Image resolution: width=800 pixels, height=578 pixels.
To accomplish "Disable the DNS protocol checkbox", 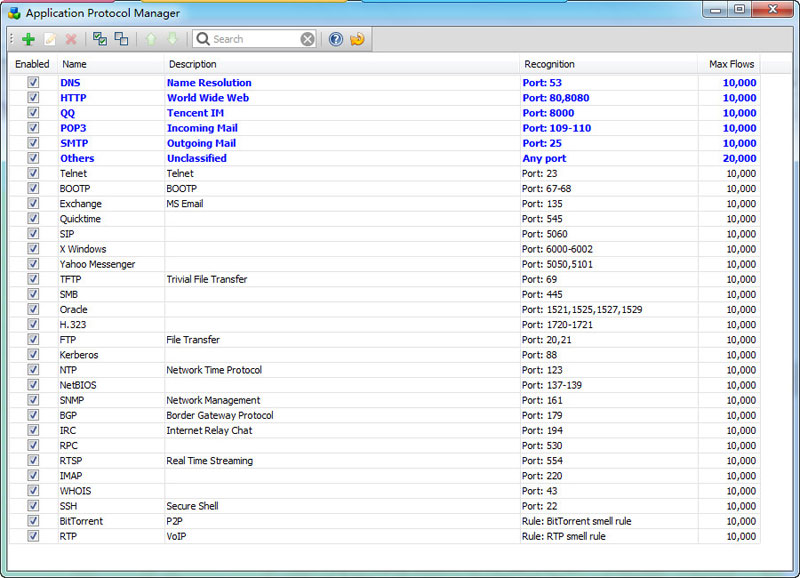I will [x=33, y=83].
